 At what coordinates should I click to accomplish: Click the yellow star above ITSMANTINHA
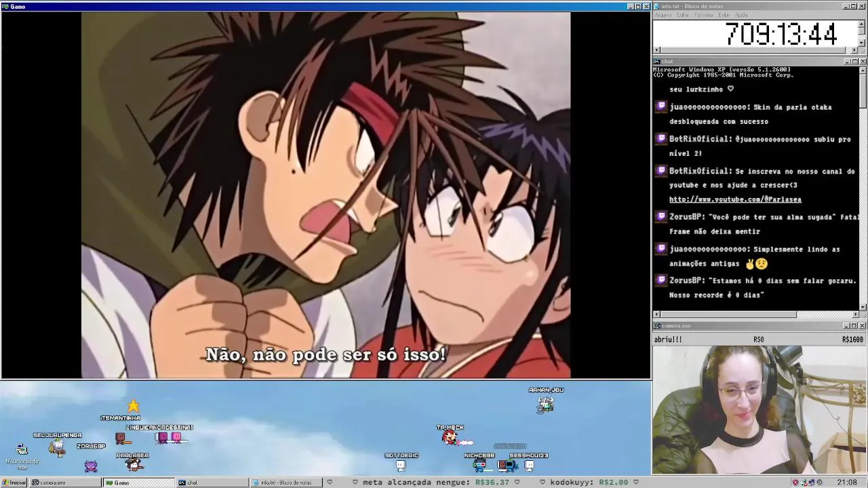pyautogui.click(x=134, y=405)
